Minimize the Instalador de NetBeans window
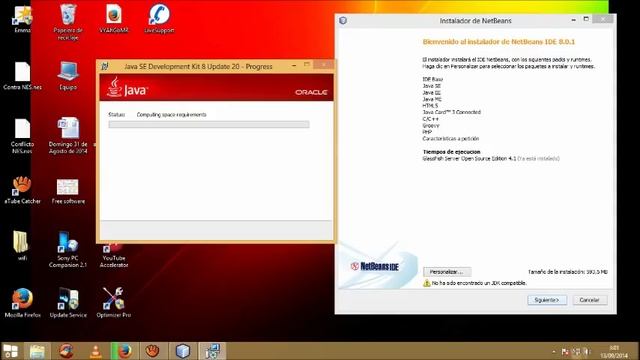Screen dimensions: 640x360 pos(573,19)
